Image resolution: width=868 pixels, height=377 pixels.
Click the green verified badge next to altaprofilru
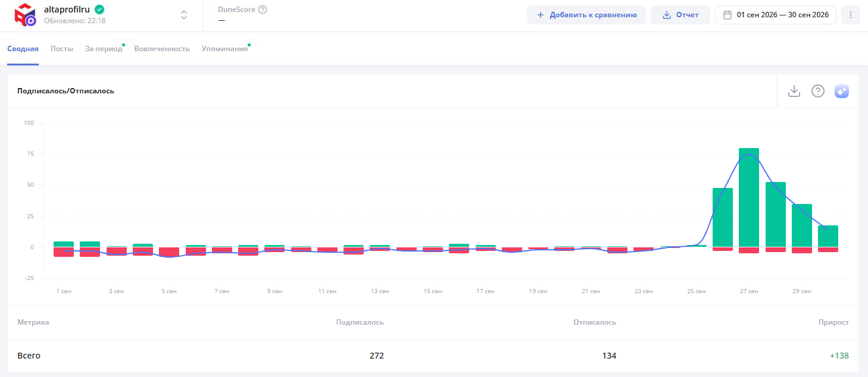(x=99, y=10)
